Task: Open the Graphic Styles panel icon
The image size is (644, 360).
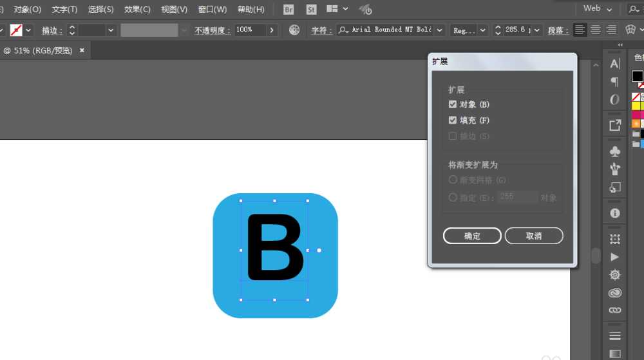Action: (615, 187)
